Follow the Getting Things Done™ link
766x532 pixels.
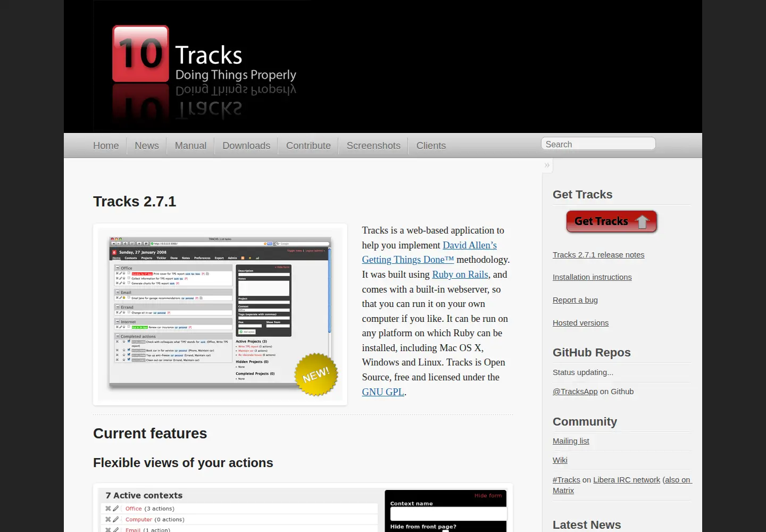click(x=408, y=260)
